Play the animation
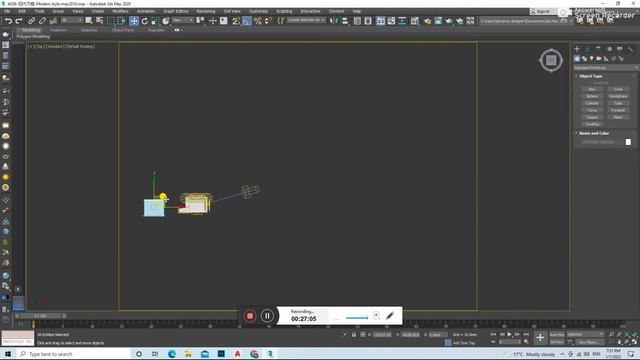 pos(509,335)
